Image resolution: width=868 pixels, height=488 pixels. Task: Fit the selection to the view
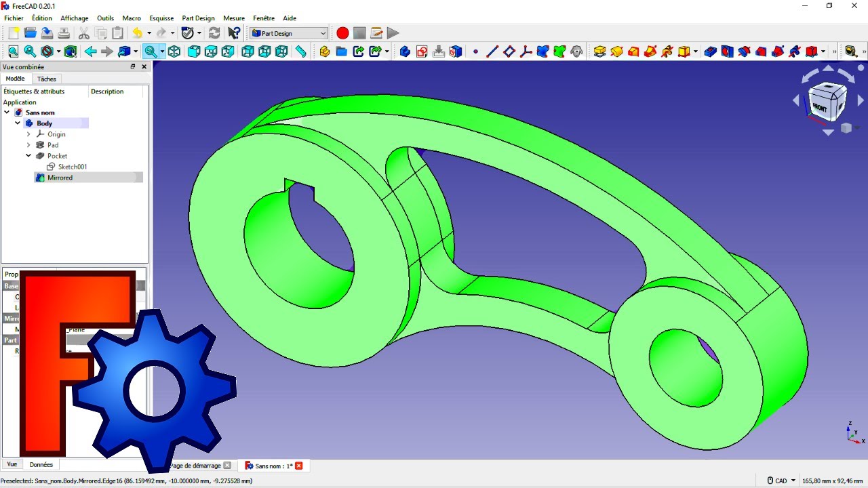click(30, 52)
